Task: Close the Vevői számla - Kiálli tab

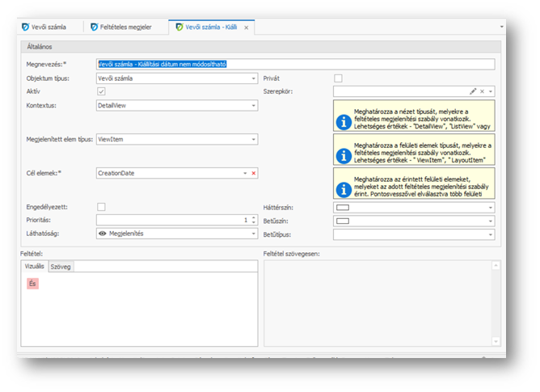Action: pyautogui.click(x=247, y=28)
